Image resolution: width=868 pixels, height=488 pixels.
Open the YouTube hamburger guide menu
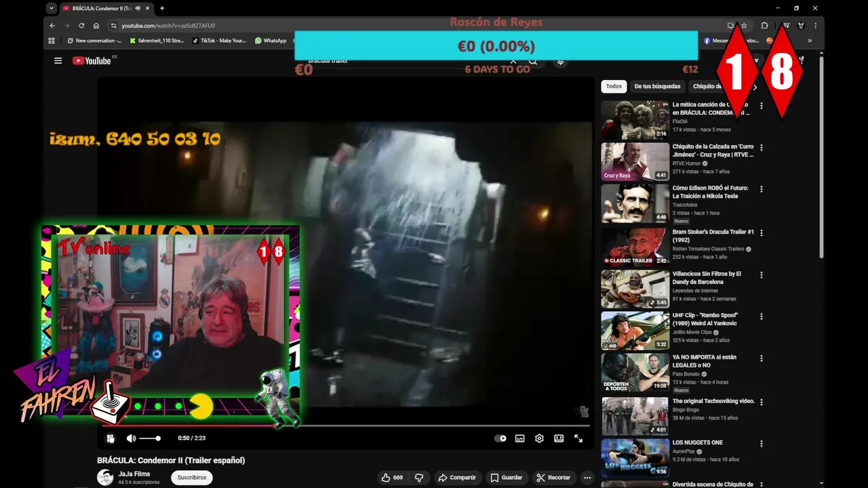58,61
